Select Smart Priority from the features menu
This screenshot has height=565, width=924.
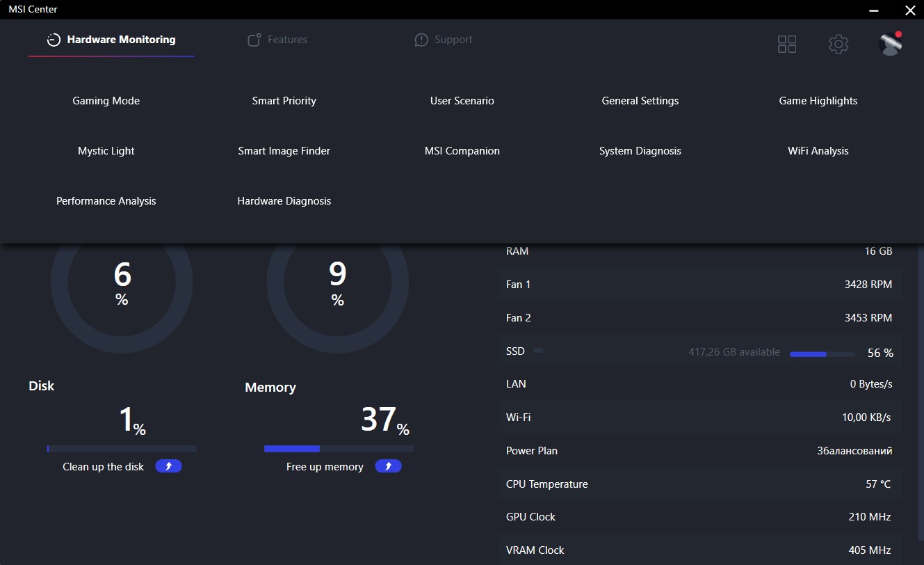tap(284, 101)
